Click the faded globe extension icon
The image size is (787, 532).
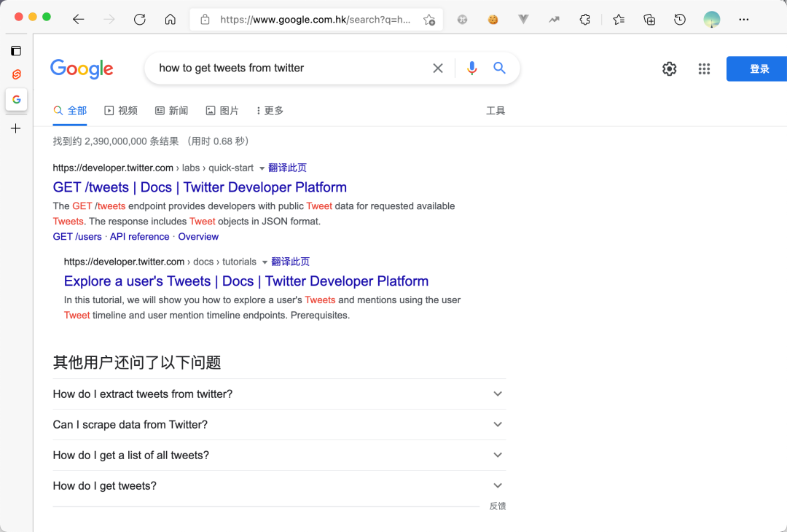point(462,20)
